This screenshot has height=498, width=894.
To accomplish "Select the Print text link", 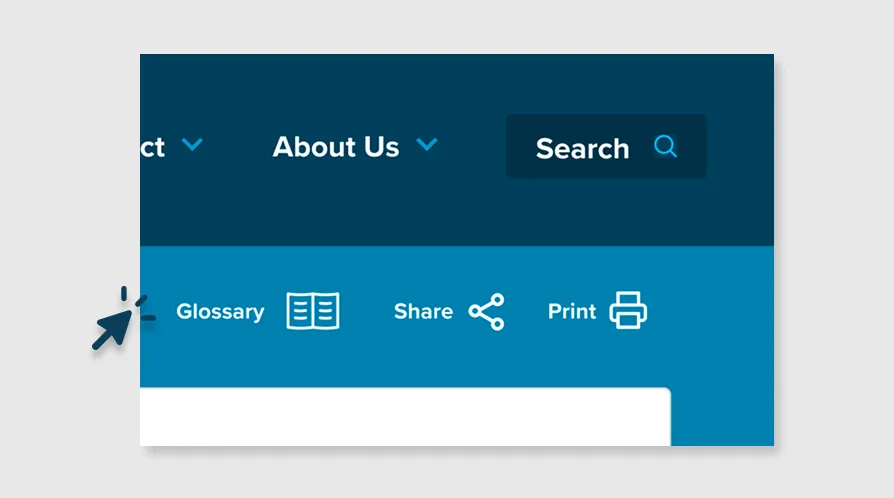I will pyautogui.click(x=571, y=311).
